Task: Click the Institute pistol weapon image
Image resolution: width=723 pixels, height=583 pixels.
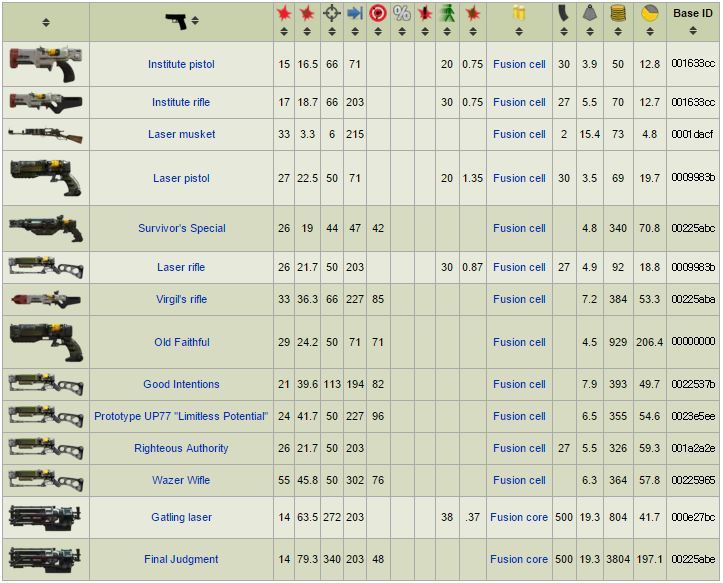Action: point(46,64)
